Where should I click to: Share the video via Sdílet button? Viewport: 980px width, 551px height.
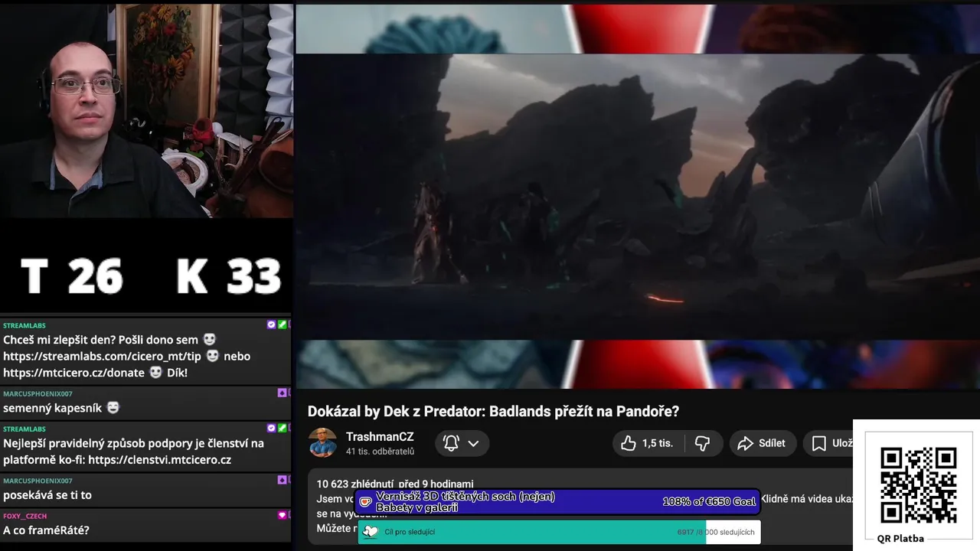tap(762, 443)
